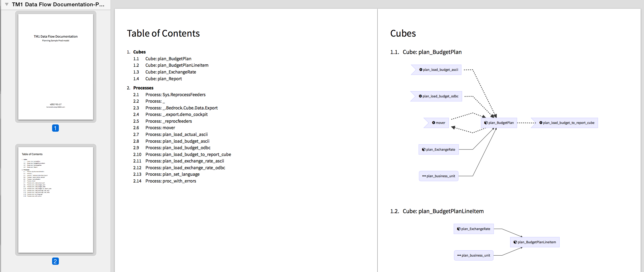The image size is (644, 272).
Task: Open TOC entry Cube: plan_BudgetPlanLineItem
Action: 177,65
